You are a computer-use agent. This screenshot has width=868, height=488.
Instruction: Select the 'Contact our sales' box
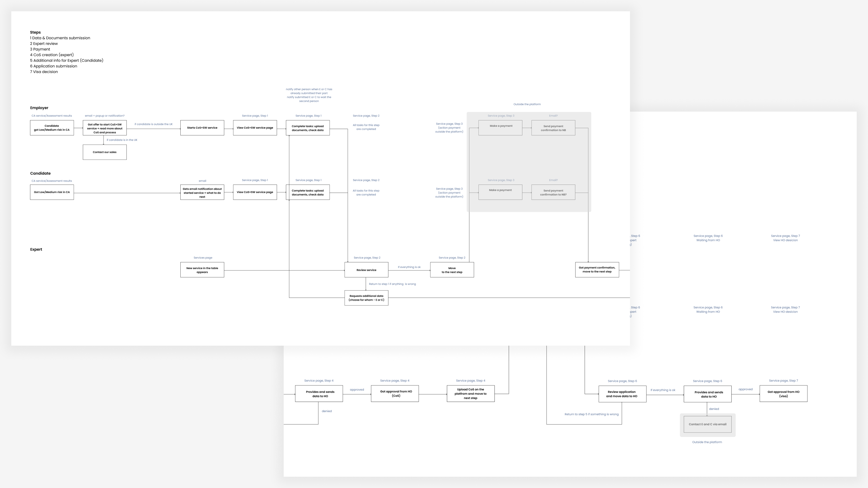coord(104,152)
